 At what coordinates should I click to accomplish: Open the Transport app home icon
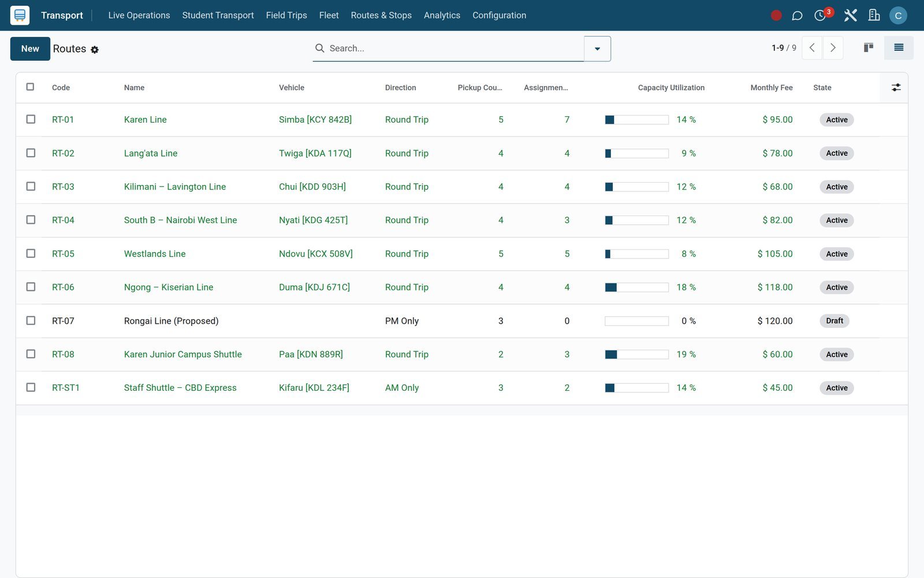[x=20, y=15]
